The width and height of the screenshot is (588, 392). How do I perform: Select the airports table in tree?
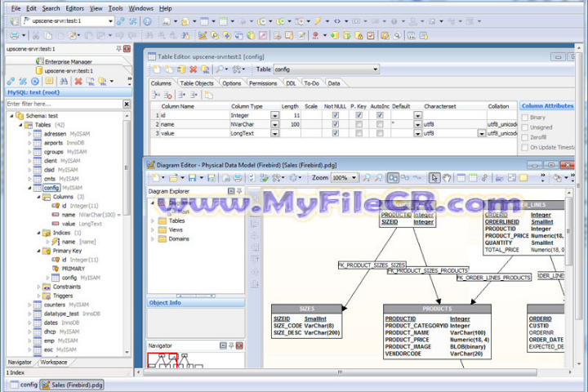point(53,143)
